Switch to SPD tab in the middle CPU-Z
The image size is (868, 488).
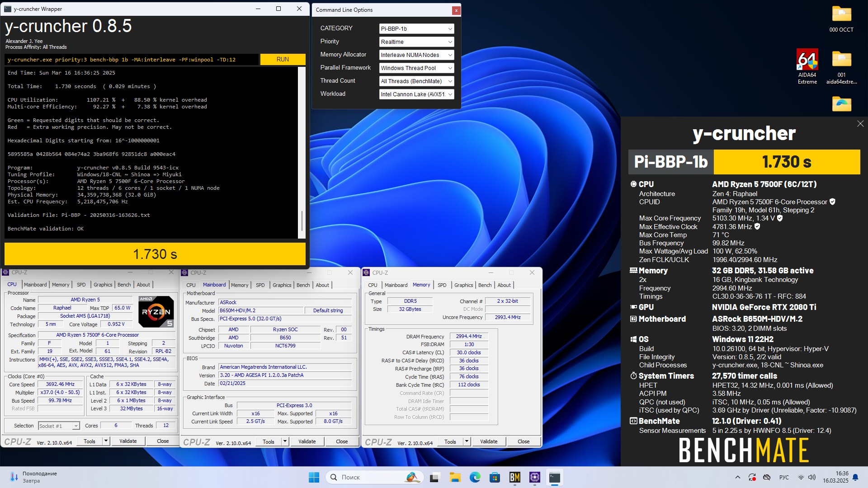260,285
